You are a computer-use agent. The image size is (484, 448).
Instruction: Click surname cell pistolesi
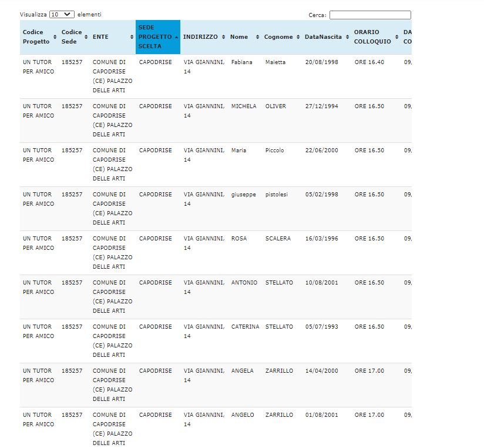click(276, 195)
